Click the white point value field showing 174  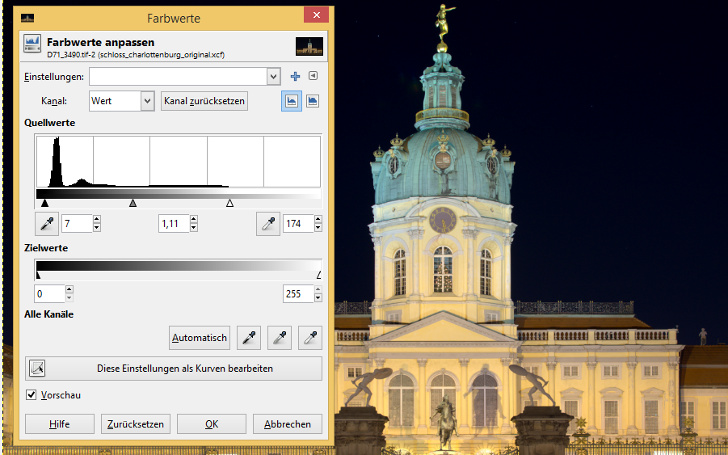click(299, 224)
